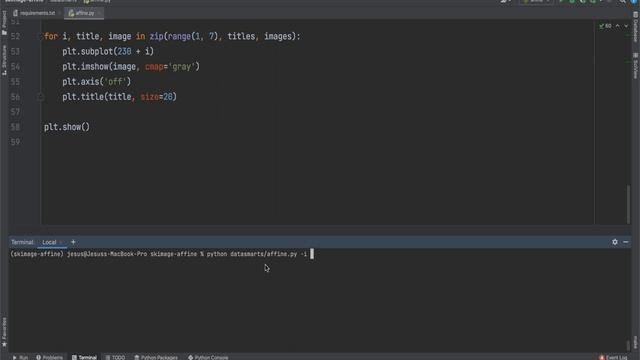Open the Structure tool window sidebar
The width and height of the screenshot is (640, 360).
(4, 60)
